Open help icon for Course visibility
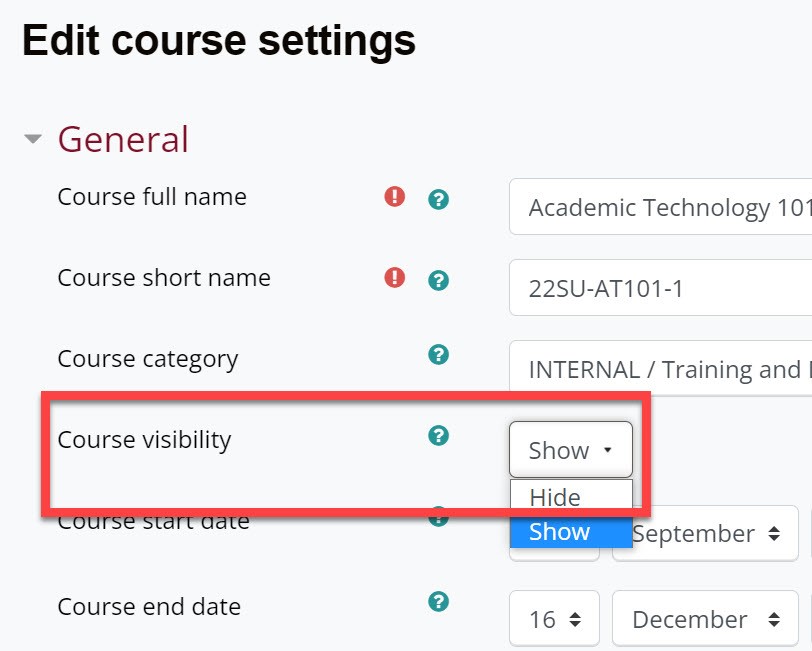Image resolution: width=812 pixels, height=651 pixels. [438, 436]
